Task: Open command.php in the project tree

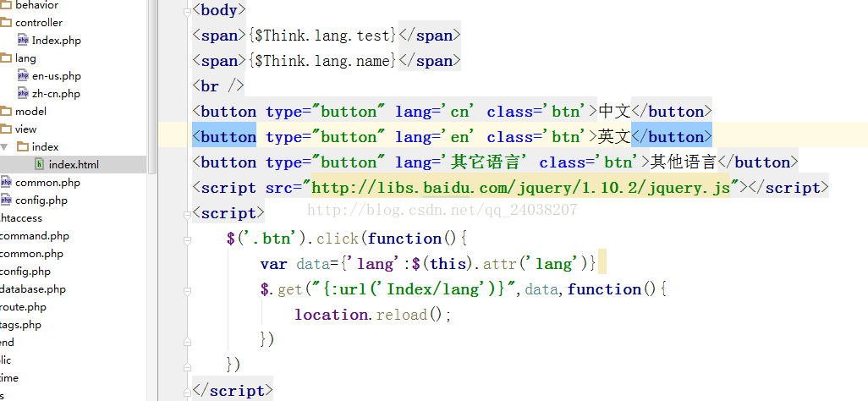Action: [x=35, y=236]
